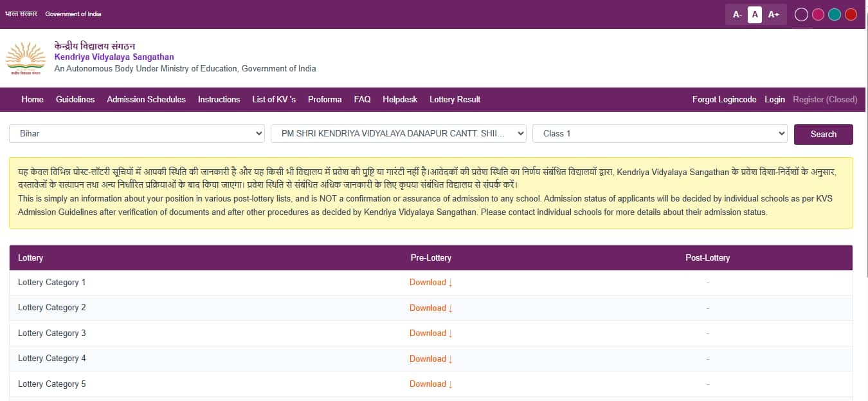Click the Kendriya Vidyalaya Sangathan logo
868x401 pixels.
[26, 59]
